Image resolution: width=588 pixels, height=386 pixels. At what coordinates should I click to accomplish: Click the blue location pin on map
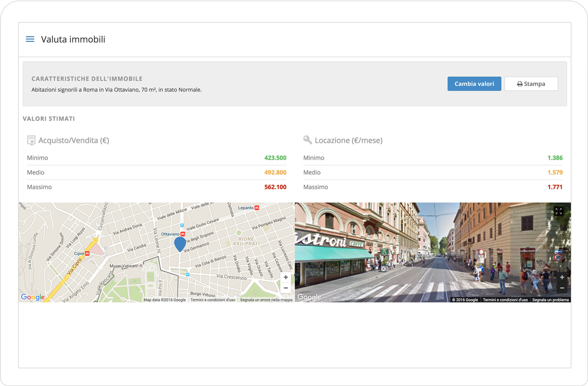coord(180,244)
